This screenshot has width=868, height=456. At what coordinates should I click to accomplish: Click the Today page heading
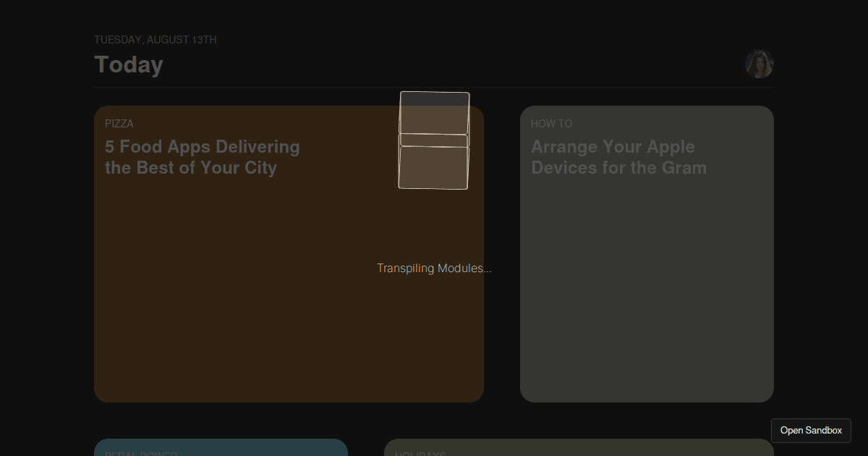[x=129, y=64]
